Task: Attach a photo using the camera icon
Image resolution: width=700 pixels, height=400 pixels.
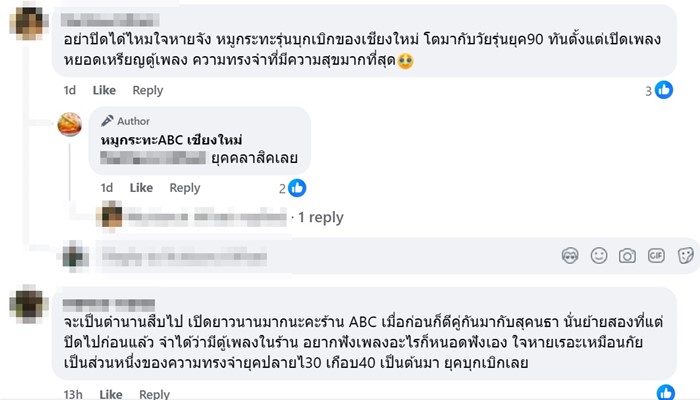Action: tap(627, 255)
